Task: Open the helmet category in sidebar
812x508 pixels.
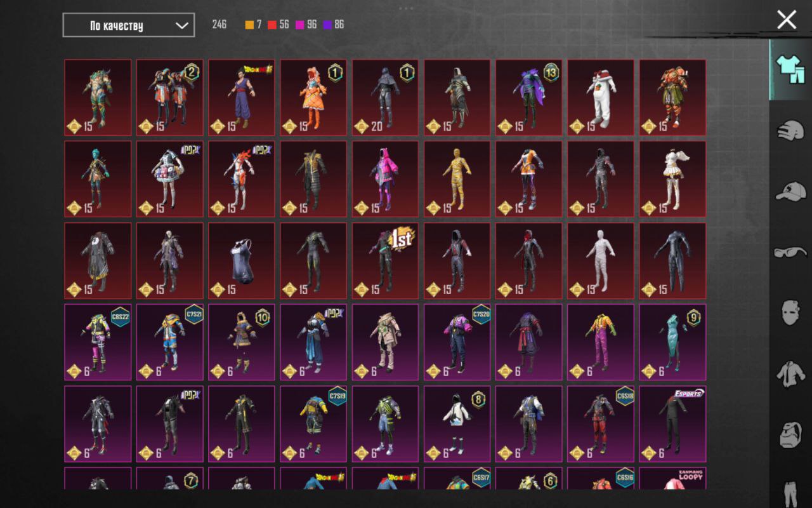Action: tap(790, 130)
